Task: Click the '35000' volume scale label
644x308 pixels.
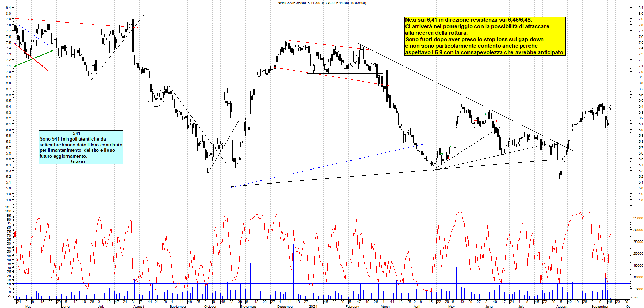Action: click(x=638, y=218)
